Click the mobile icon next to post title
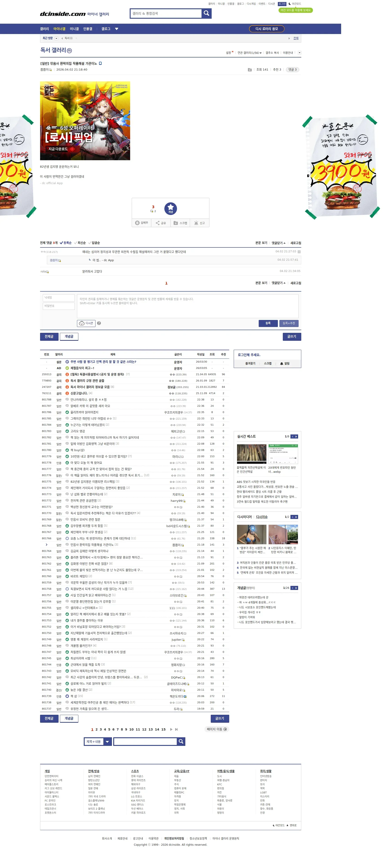The height and width of the screenshot is (868, 383). coord(100,63)
